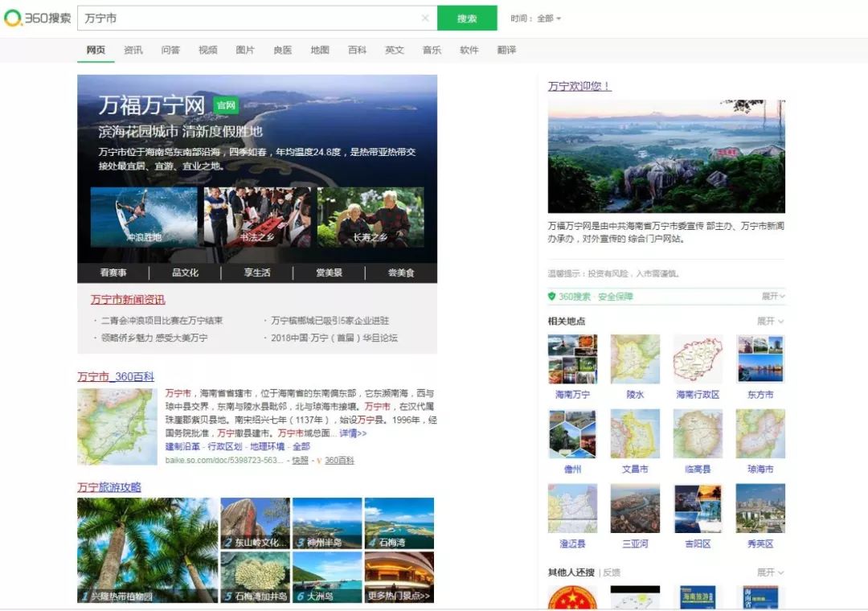Open the 兴隆热带植物园 palm tree image

(148, 550)
